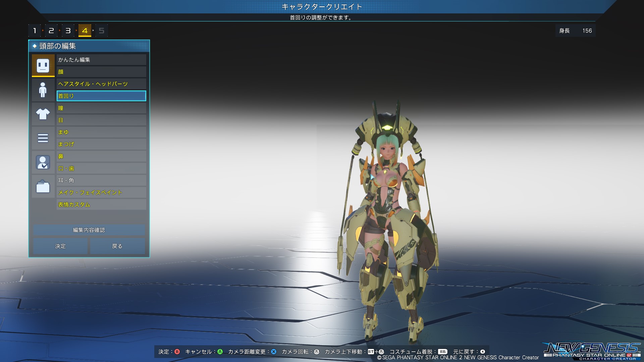Click the 決定 confirm button
Viewport: 644px width, 362px height.
coord(60,246)
